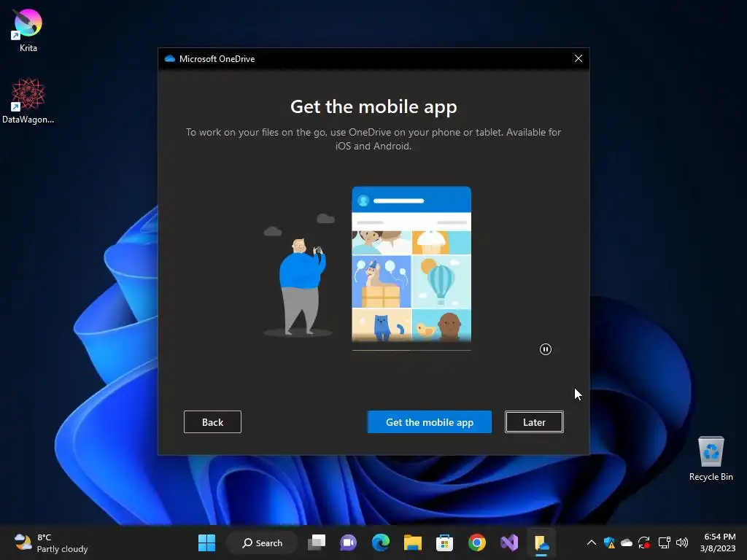Open Krita desktop shortcut

pyautogui.click(x=28, y=31)
